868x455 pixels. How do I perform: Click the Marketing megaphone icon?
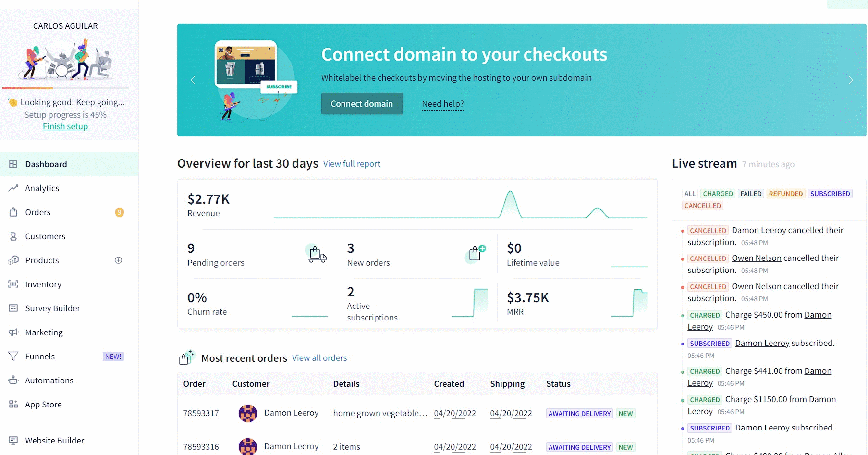(x=13, y=332)
